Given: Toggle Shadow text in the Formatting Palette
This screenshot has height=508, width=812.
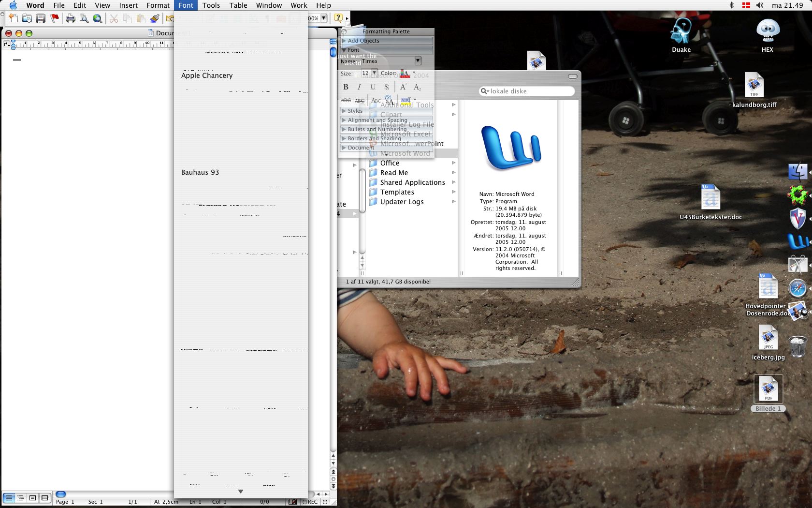Looking at the screenshot, I should point(386,87).
